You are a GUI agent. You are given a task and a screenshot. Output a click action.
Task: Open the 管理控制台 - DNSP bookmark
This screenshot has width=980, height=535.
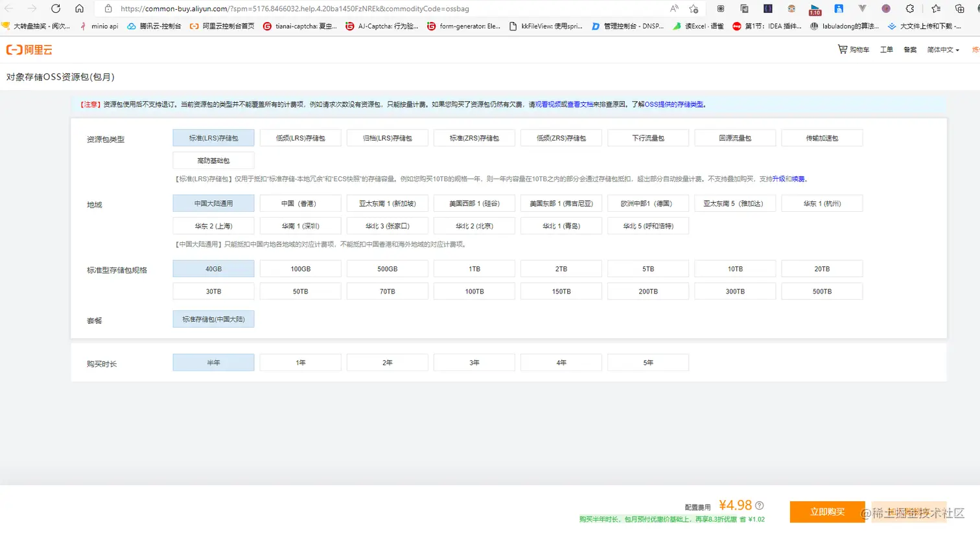627,26
